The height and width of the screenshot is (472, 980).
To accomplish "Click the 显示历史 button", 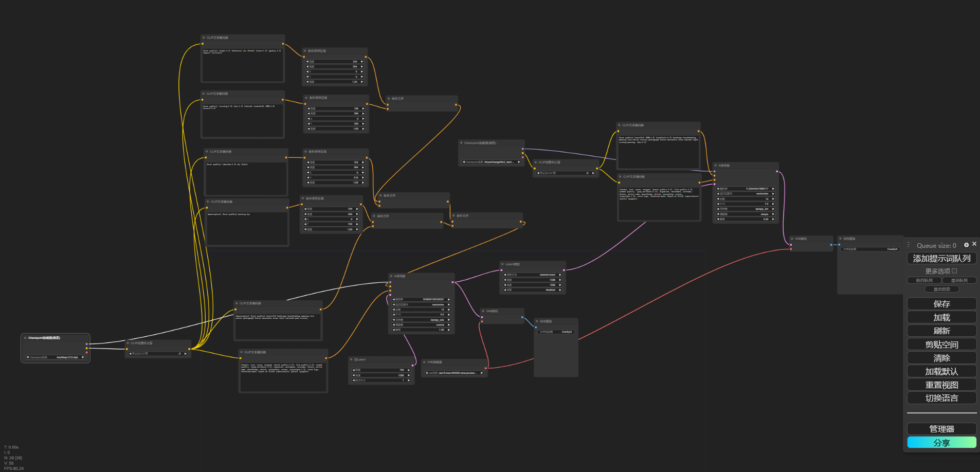I will click(x=941, y=289).
